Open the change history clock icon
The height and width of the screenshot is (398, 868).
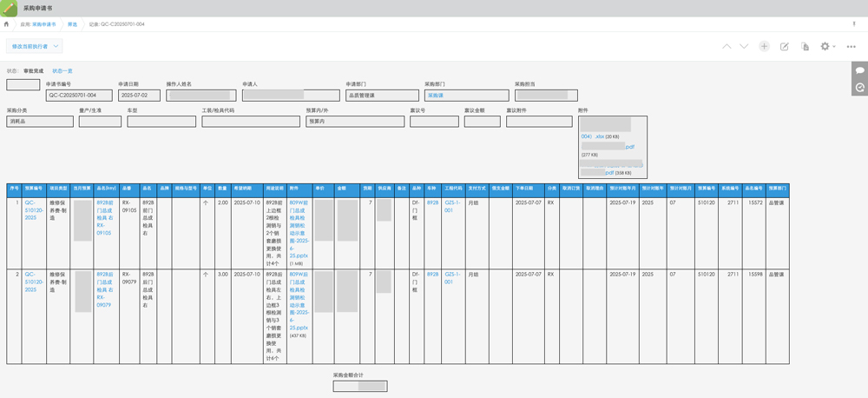[x=859, y=88]
